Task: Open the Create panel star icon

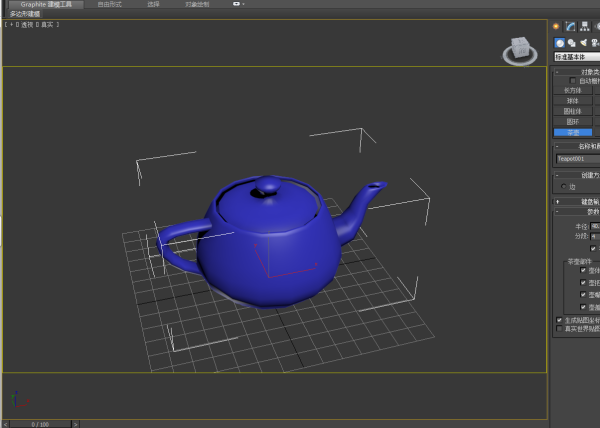Action: [x=556, y=26]
